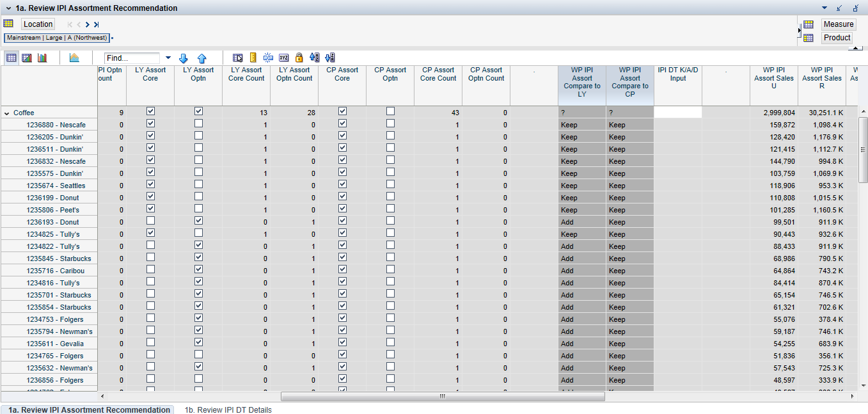Click the Coffee IPI DT K/A/D Input cell

coord(678,112)
